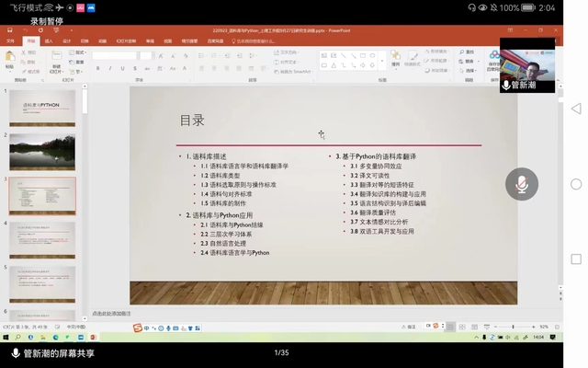Image resolution: width=588 pixels, height=368 pixels.
Task: Open the Select dropdown in editing group
Action: (x=469, y=69)
